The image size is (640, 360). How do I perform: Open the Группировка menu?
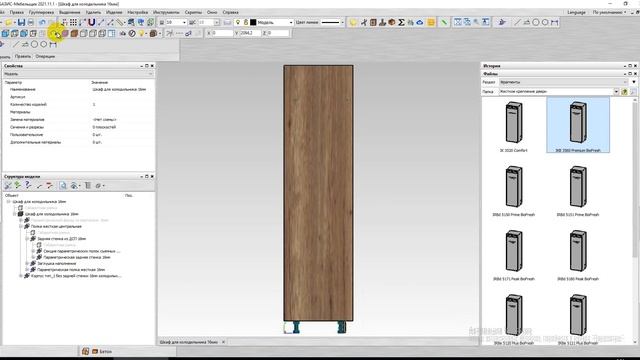click(x=41, y=12)
